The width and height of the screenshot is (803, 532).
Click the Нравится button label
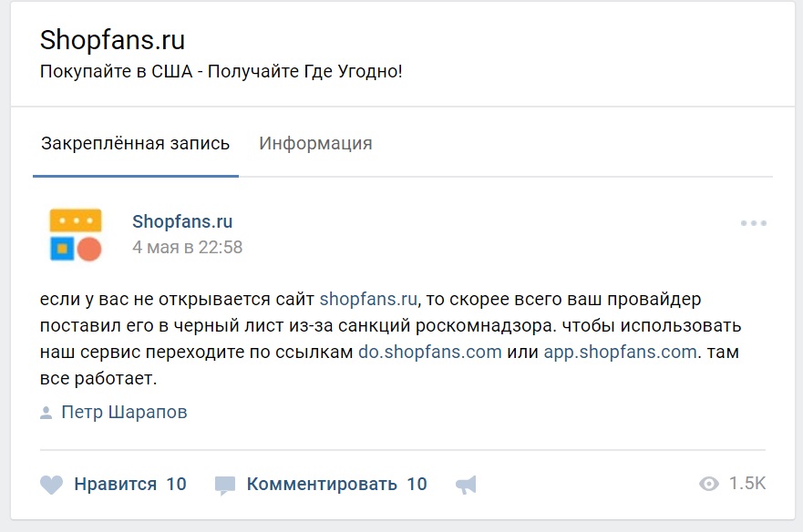(115, 485)
